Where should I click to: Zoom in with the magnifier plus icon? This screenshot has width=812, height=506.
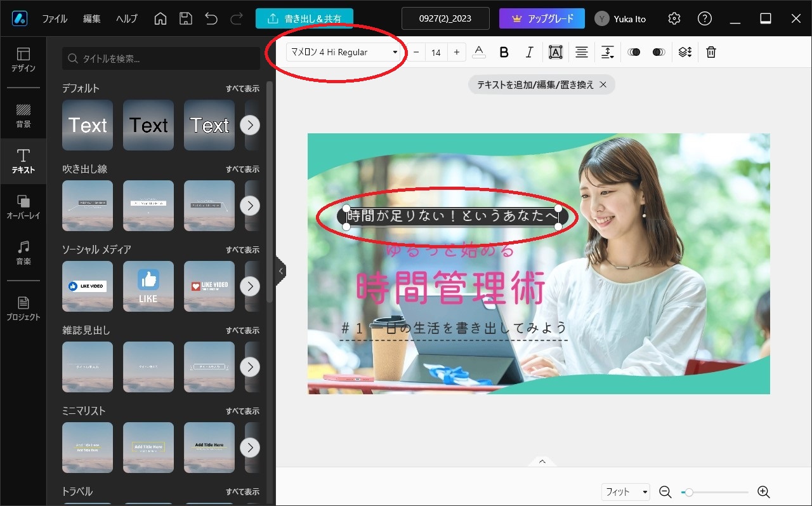(764, 491)
